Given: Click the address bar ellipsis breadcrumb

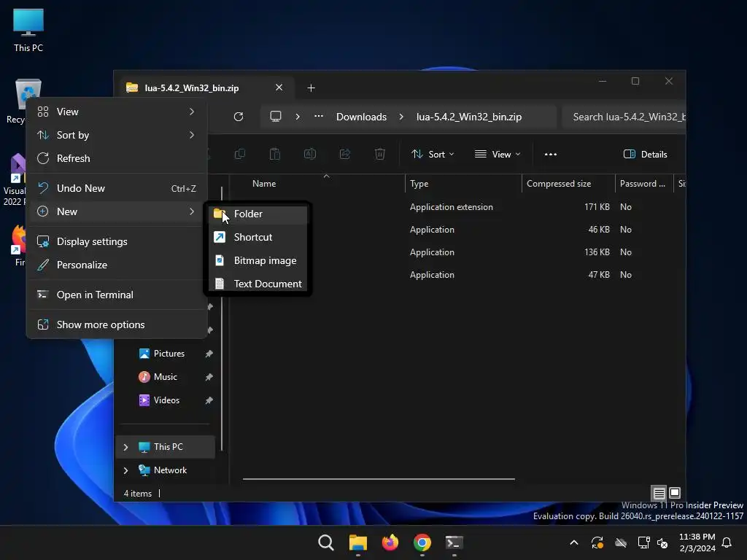Looking at the screenshot, I should coord(319,116).
